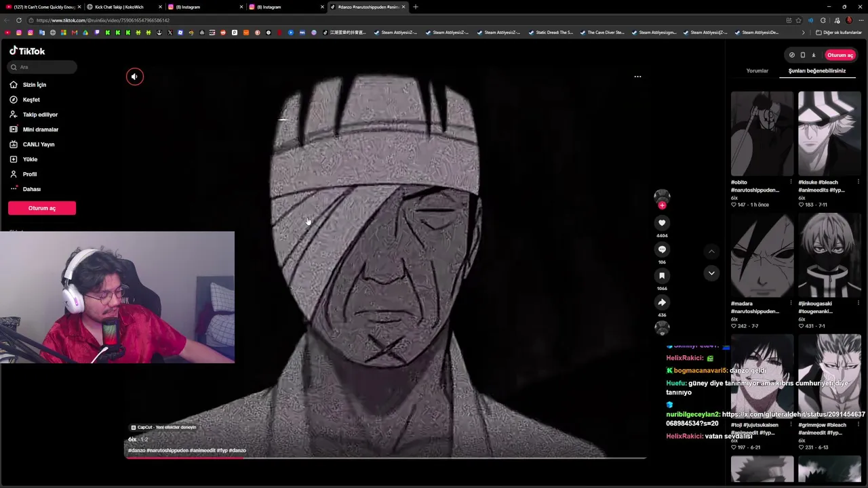The image size is (868, 488).
Task: Switch to Kick Chat Takip tab
Action: pyautogui.click(x=123, y=7)
